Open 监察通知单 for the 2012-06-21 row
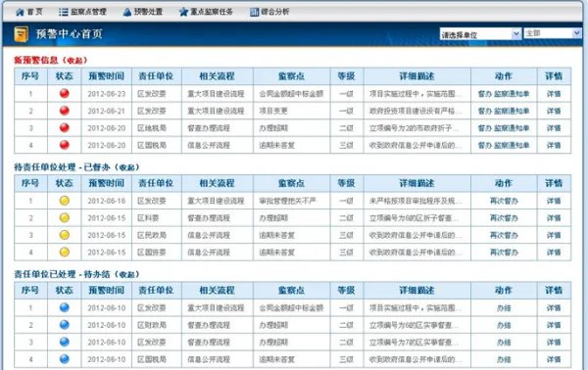The image size is (588, 370). point(512,111)
